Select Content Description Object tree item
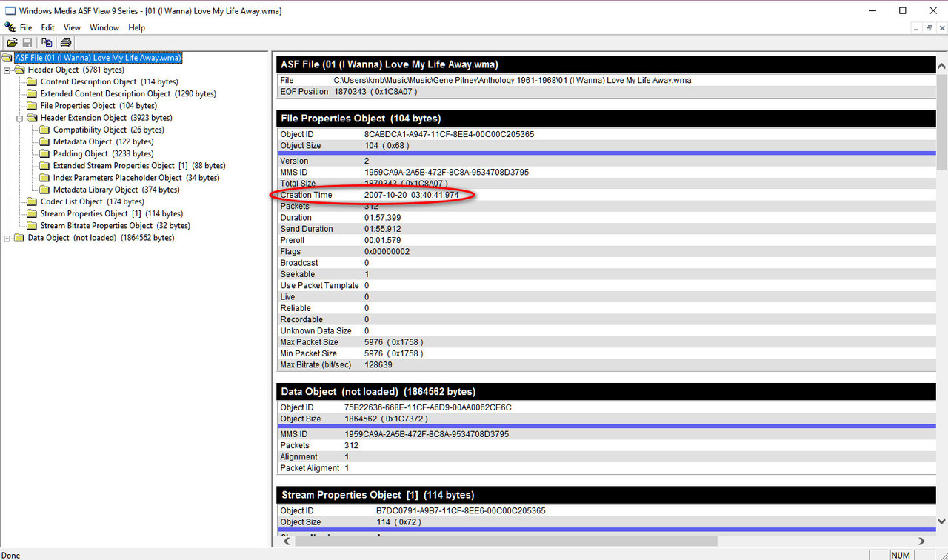Viewport: 948px width, 560px height. (x=110, y=81)
